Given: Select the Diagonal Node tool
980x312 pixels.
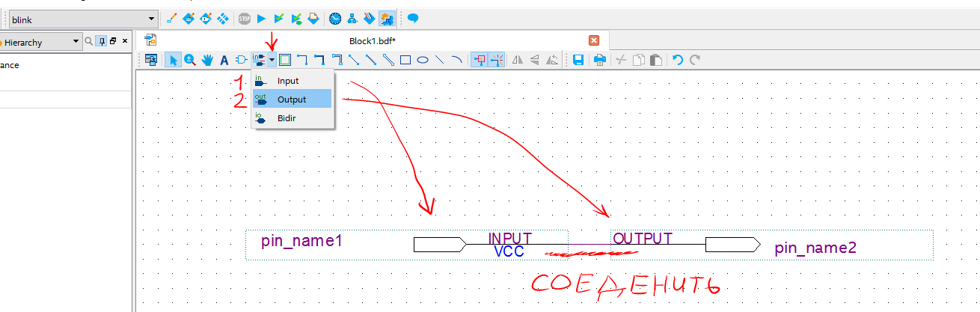Looking at the screenshot, I should pos(354,60).
